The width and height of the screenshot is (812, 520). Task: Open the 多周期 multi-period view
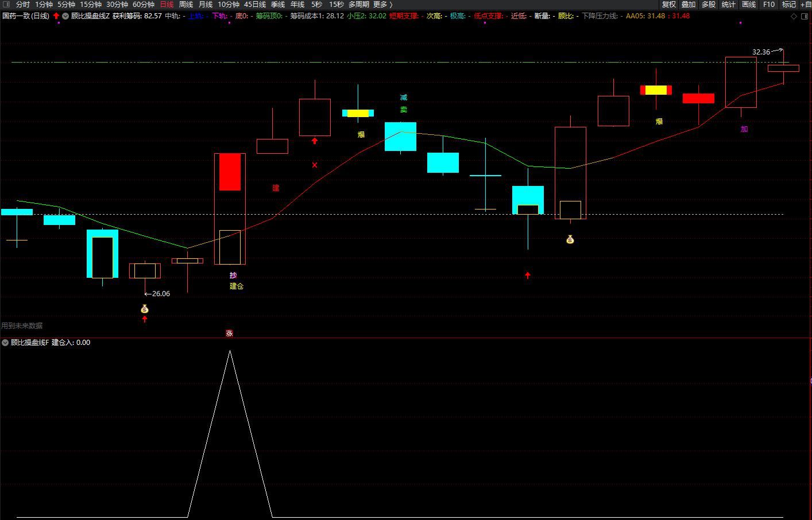359,5
